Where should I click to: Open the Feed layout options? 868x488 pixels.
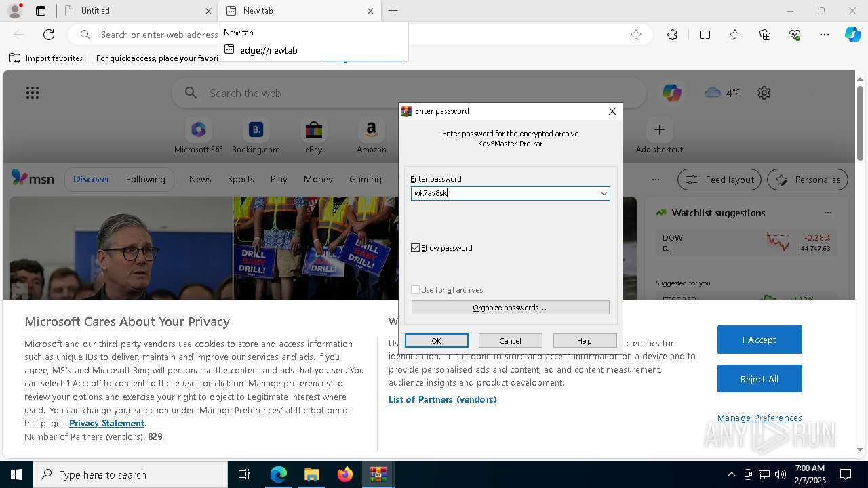click(719, 180)
